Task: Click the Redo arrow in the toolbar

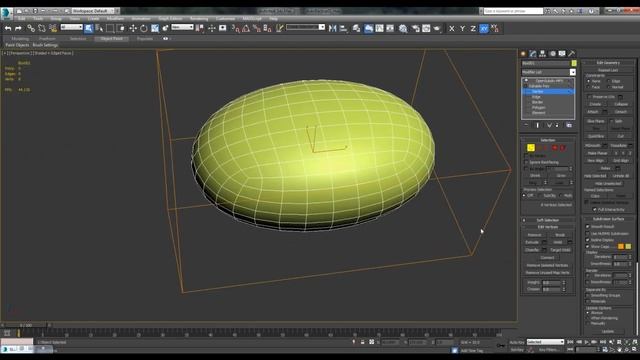Action: pyautogui.click(x=18, y=28)
